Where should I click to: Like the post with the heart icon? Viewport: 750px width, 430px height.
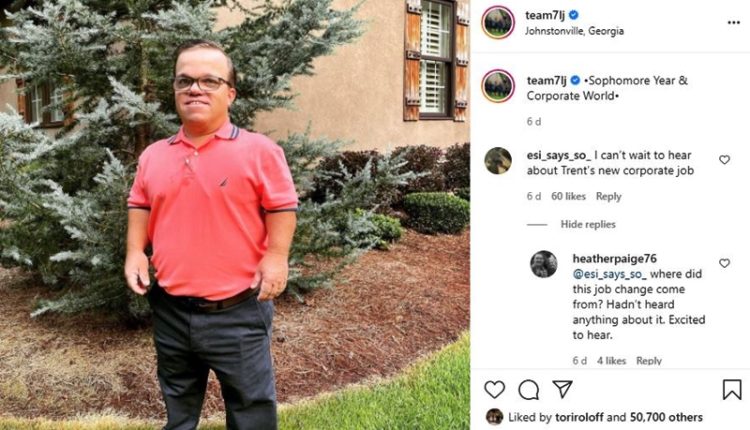[495, 389]
